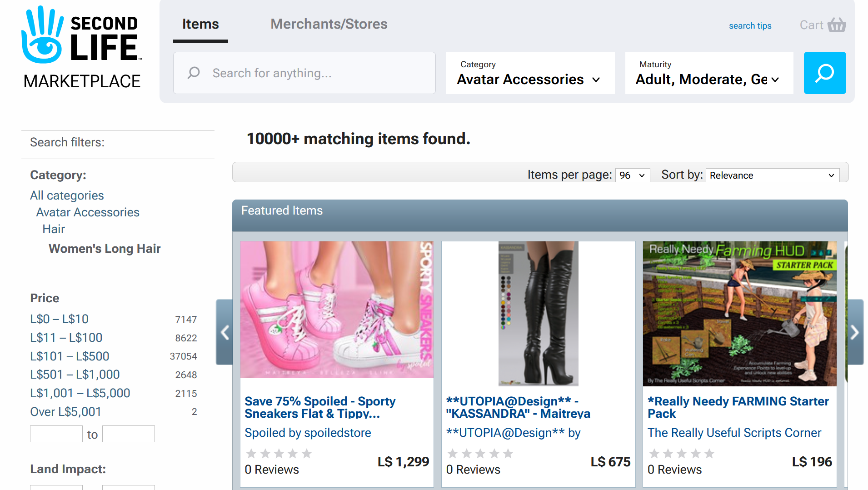Image resolution: width=868 pixels, height=490 pixels.
Task: Open UTOPIA@Design KASSANDRA Maitreya title link
Action: point(518,407)
